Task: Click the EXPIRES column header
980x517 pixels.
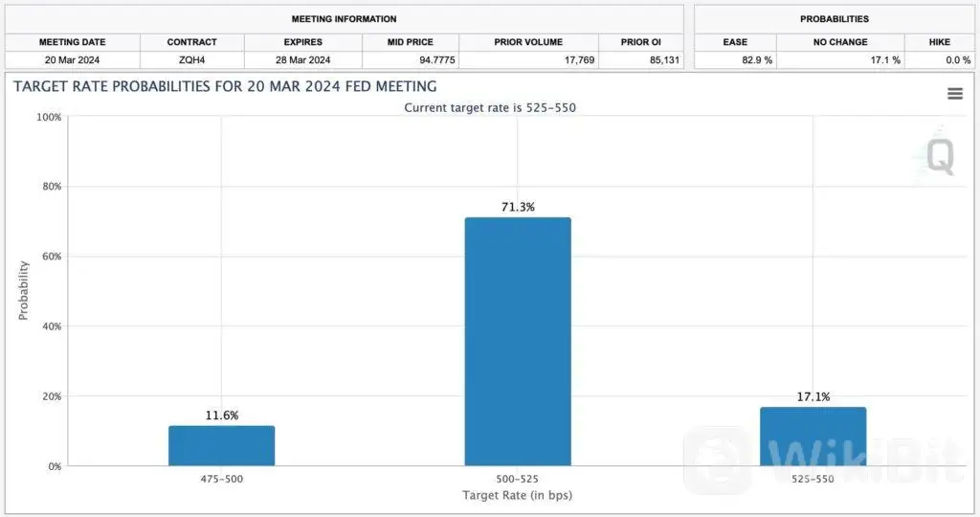Action: point(302,42)
